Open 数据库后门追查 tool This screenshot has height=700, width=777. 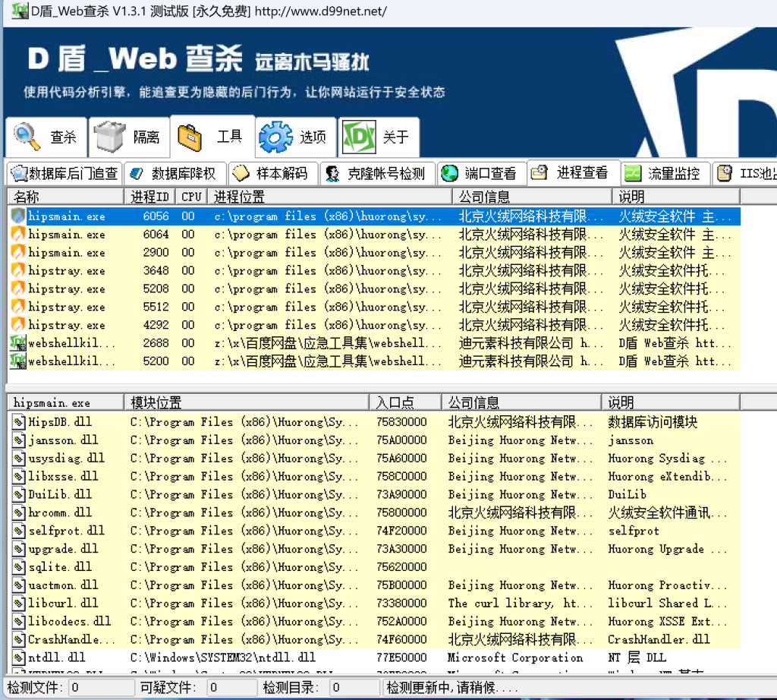point(65,174)
